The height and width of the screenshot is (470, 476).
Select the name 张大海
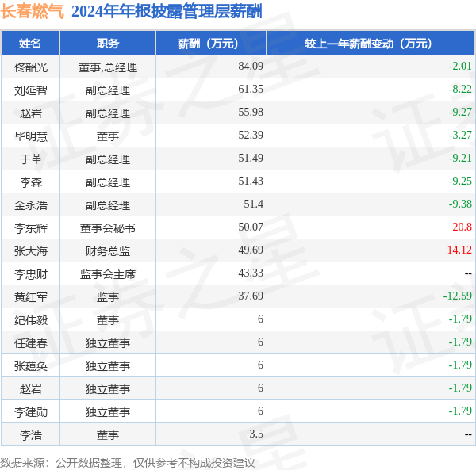tap(31, 251)
